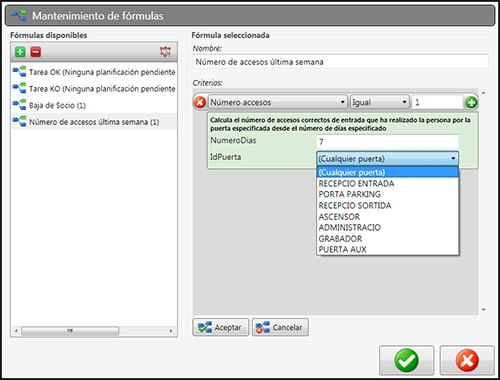500x380 pixels.
Task: Remove the criterion with red X icon
Action: pos(200,102)
